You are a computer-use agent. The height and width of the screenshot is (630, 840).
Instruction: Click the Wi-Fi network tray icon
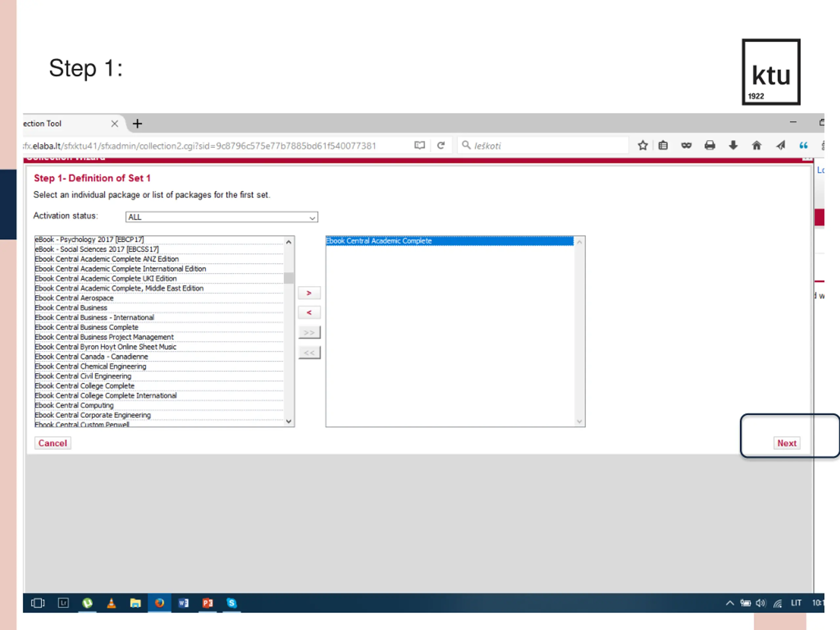click(777, 603)
